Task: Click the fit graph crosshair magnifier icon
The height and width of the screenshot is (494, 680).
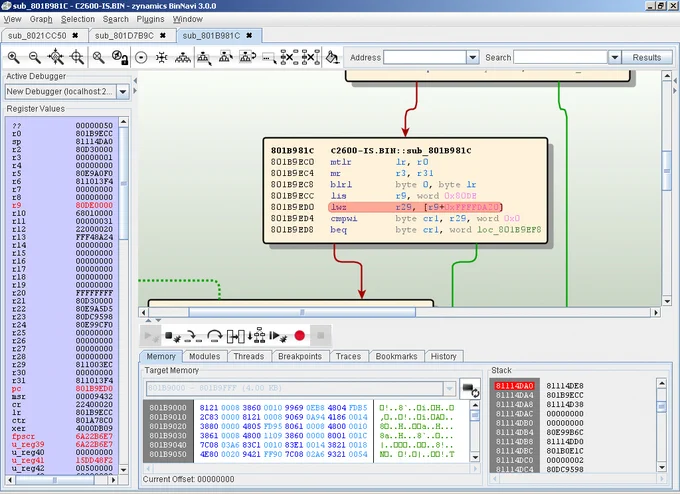Action: 77,57
